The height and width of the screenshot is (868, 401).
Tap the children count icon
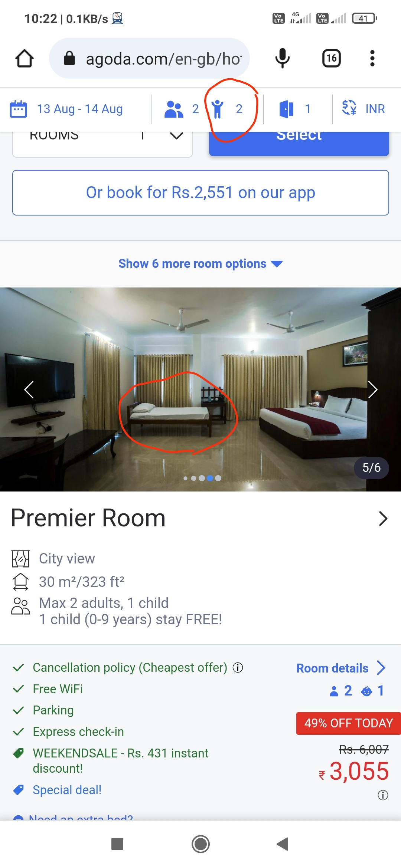pos(218,109)
